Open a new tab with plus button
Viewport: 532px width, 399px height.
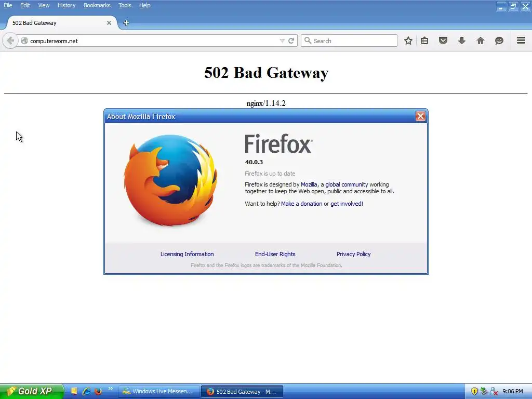126,23
